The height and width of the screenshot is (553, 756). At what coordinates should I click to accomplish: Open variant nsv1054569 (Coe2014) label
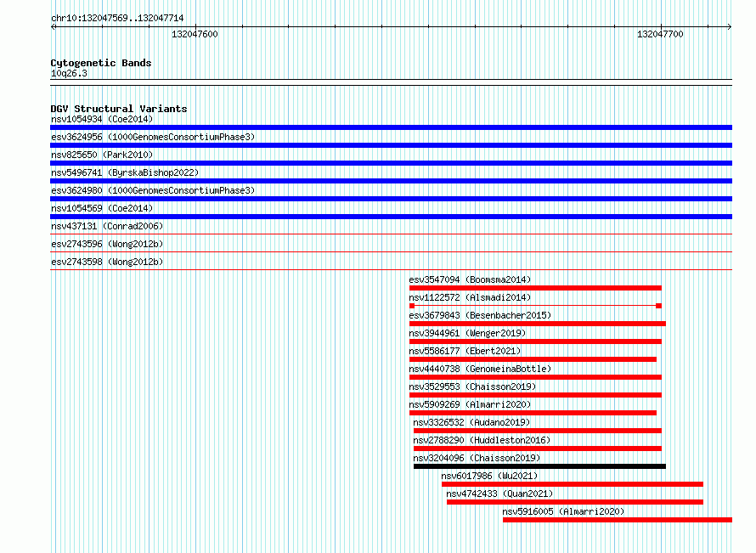[x=102, y=208]
